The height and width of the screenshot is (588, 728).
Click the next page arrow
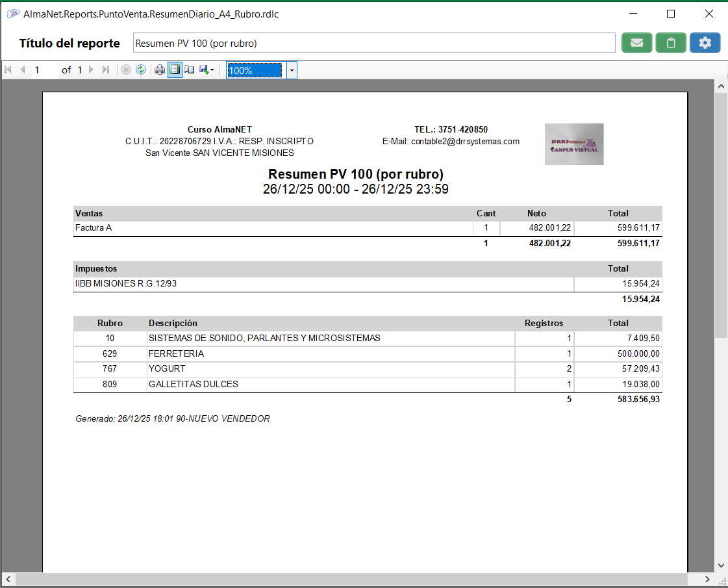pos(92,70)
